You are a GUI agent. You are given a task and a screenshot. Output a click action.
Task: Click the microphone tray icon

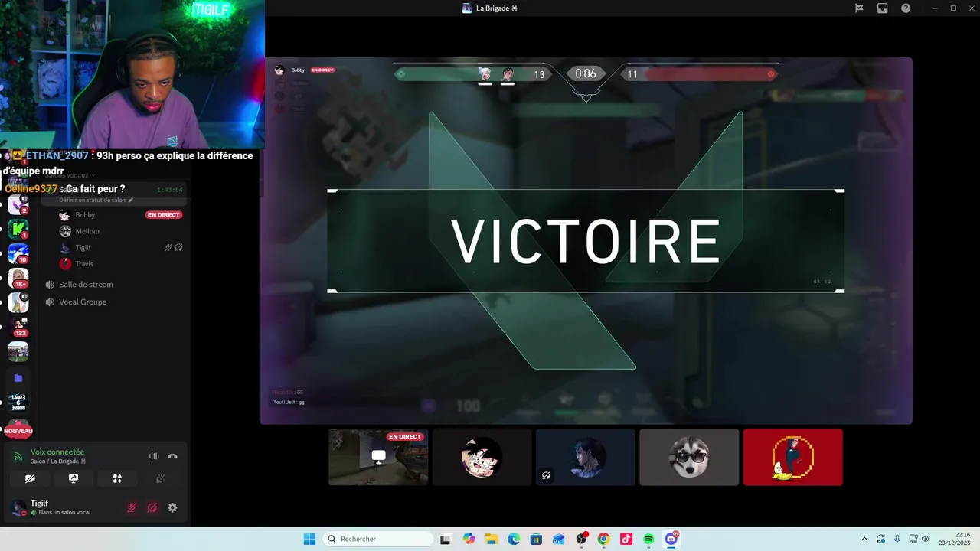pos(897,539)
